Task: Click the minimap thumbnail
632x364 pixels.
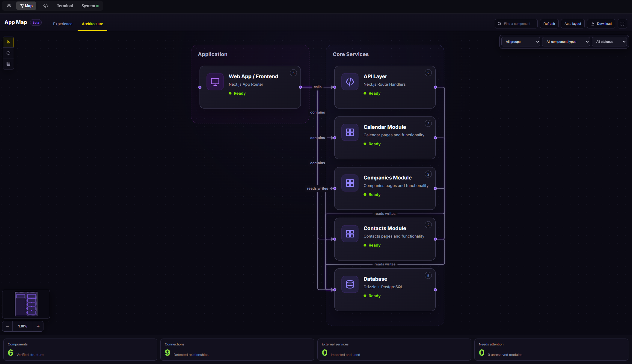Action: pyautogui.click(x=26, y=304)
